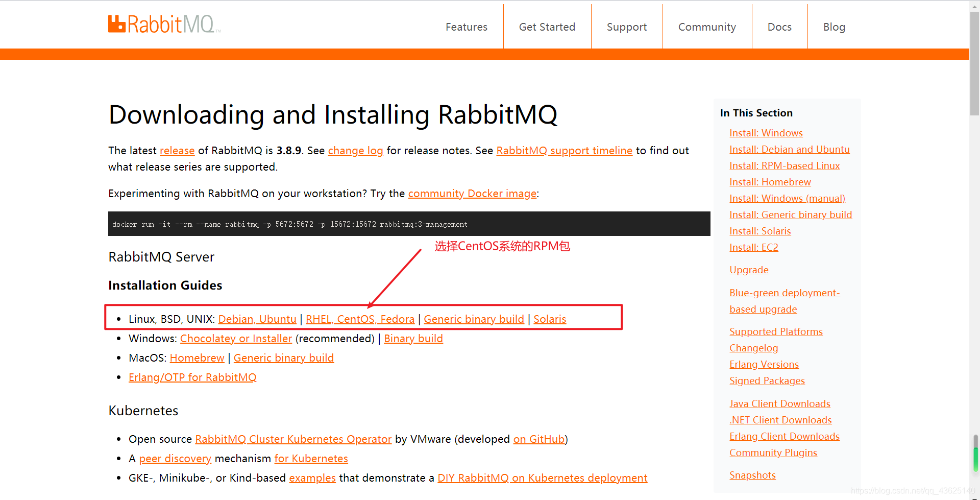Open the Features menu item
The image size is (980, 500).
click(466, 27)
